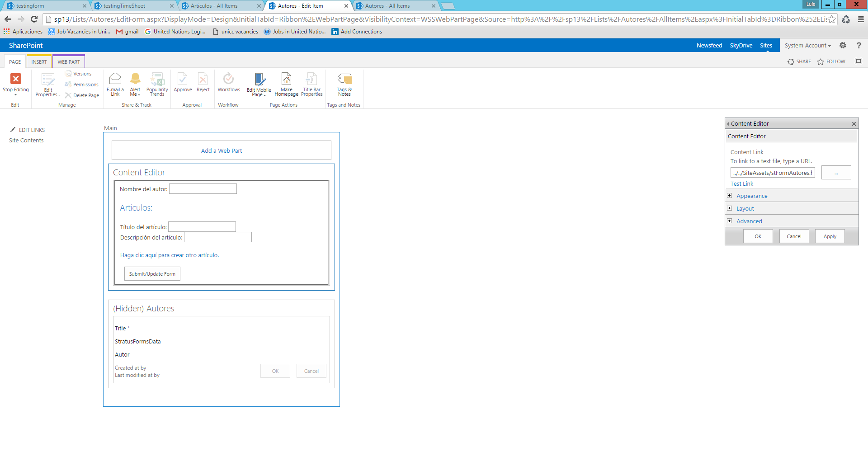Click the Delete Page icon
868x470 pixels.
click(82, 95)
